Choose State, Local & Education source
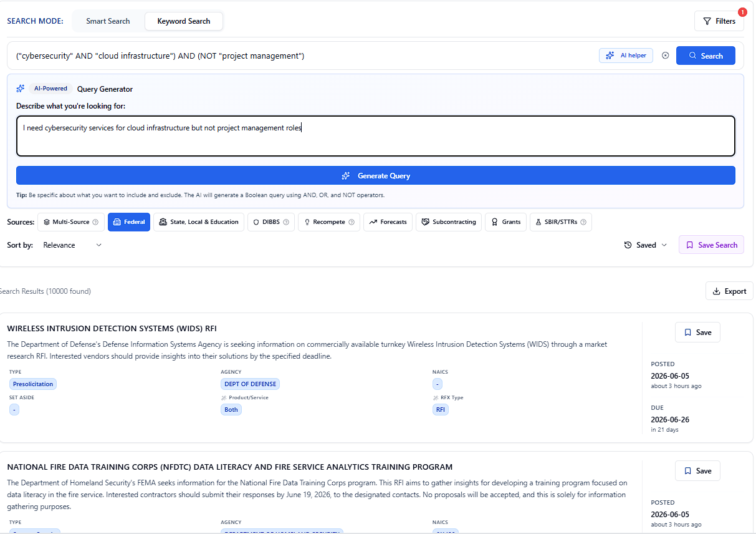 (x=199, y=222)
